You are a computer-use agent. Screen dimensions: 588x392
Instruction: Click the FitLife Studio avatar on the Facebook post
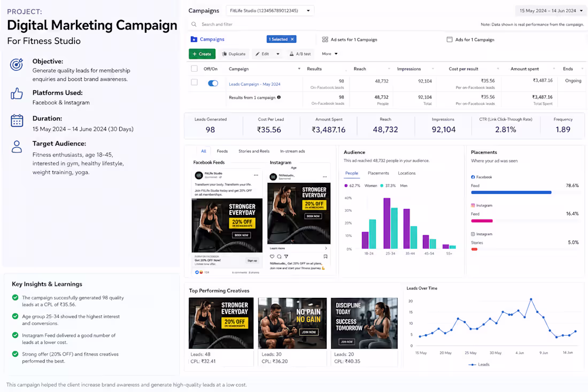coord(199,175)
